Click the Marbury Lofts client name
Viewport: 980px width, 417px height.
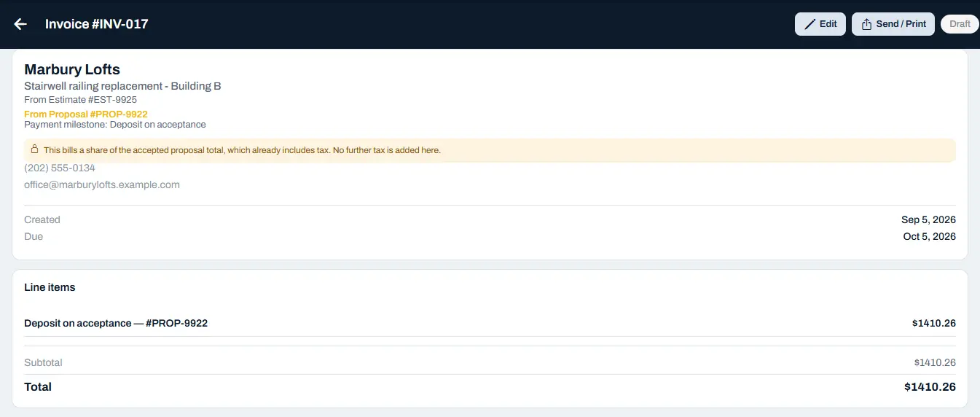click(x=72, y=69)
